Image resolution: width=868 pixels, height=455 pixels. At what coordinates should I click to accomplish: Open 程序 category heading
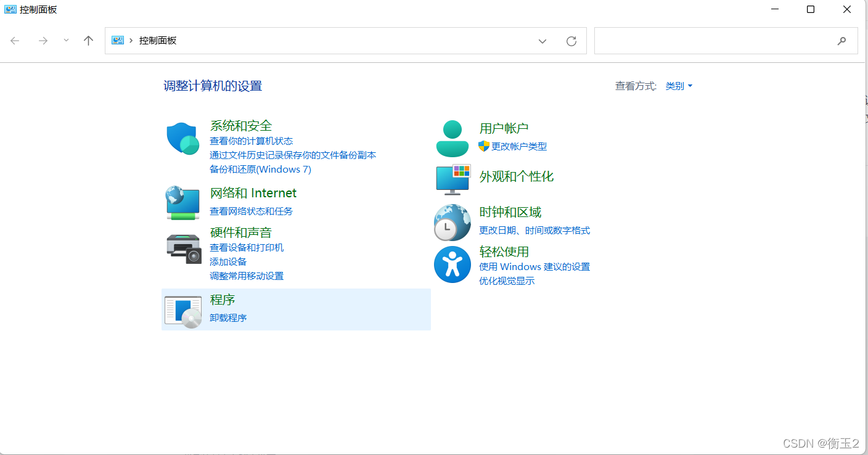(x=223, y=300)
